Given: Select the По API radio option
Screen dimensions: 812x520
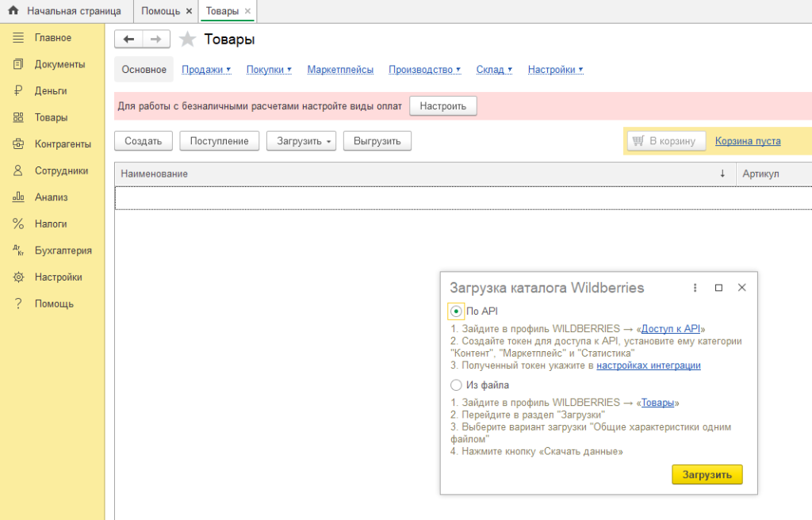Looking at the screenshot, I should click(x=456, y=312).
